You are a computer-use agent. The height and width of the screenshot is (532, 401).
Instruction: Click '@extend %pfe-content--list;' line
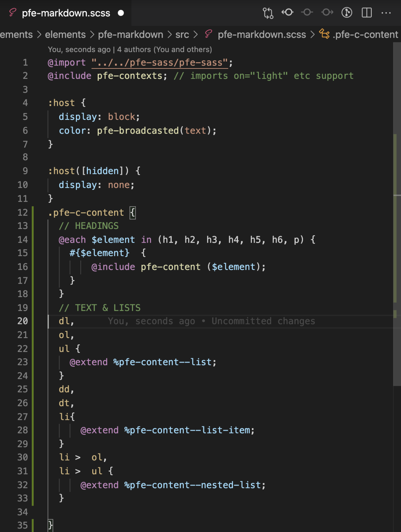[x=143, y=362]
